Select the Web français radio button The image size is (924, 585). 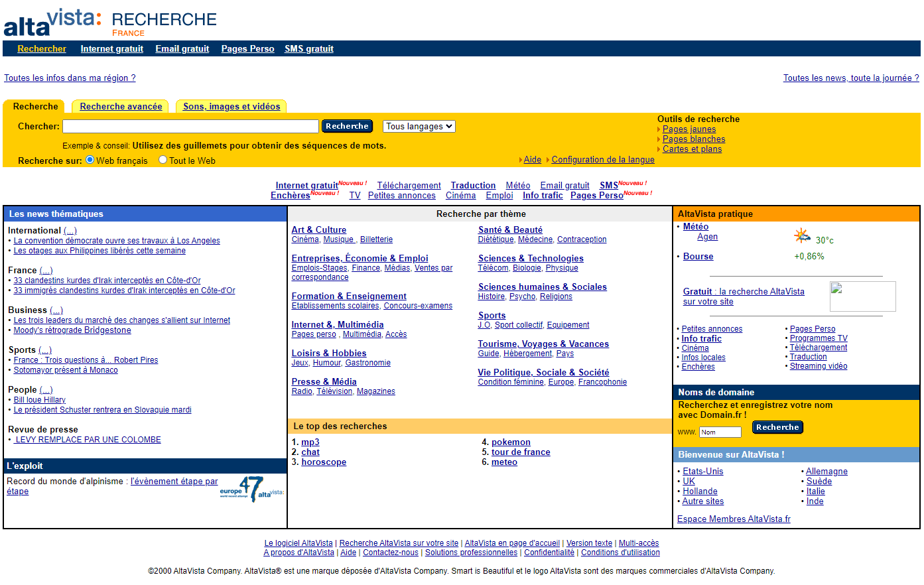point(90,160)
